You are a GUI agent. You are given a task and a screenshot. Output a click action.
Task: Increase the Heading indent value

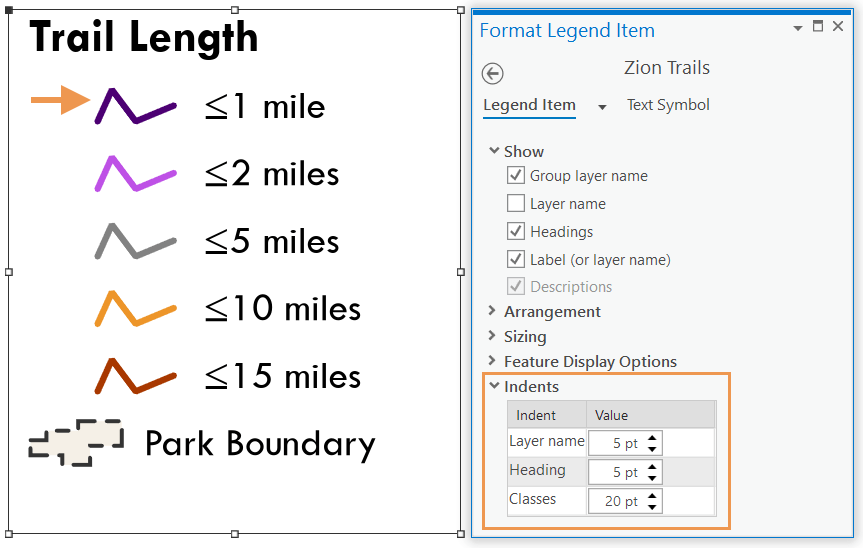click(x=652, y=467)
